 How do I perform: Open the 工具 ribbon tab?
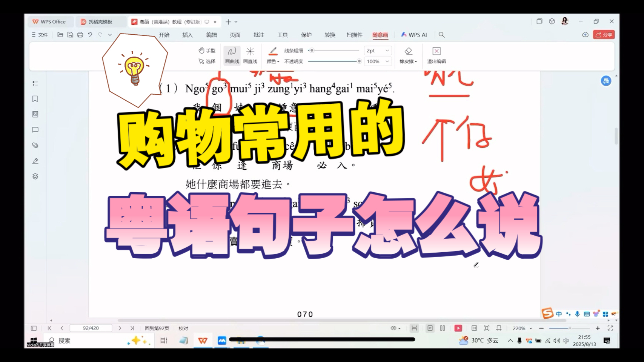283,35
